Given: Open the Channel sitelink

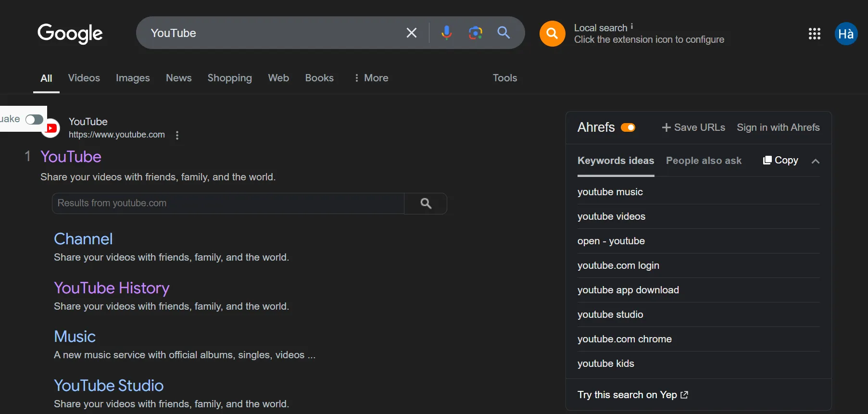Looking at the screenshot, I should point(83,239).
